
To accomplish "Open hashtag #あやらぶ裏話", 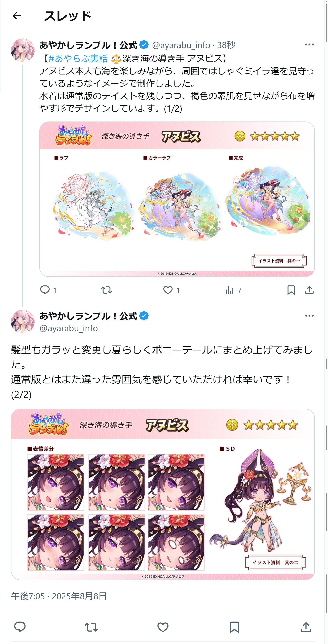I will point(78,59).
